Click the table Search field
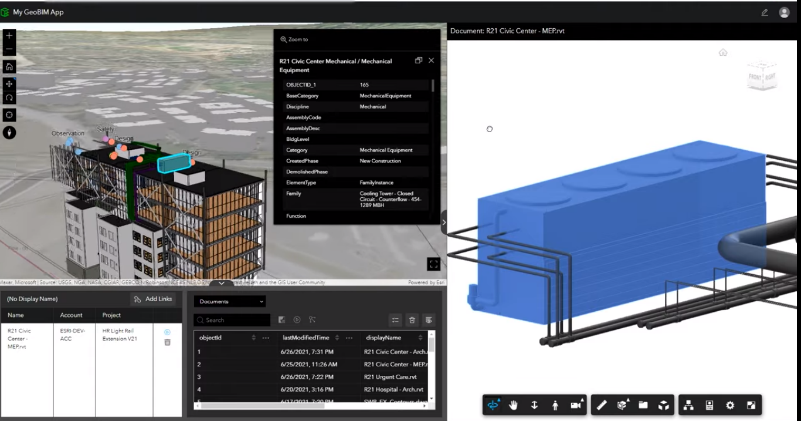The height and width of the screenshot is (421, 801). click(232, 320)
